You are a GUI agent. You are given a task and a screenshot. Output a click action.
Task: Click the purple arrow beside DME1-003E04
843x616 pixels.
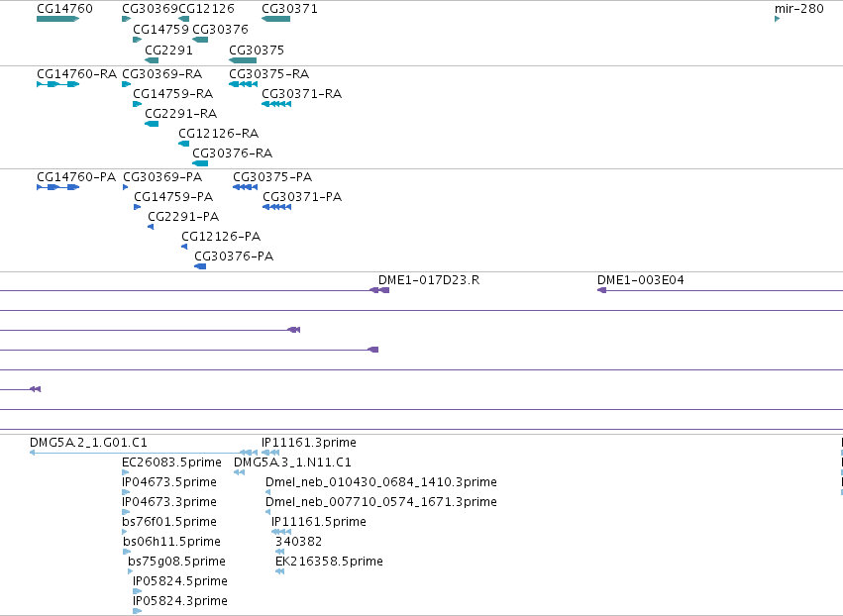point(601,290)
